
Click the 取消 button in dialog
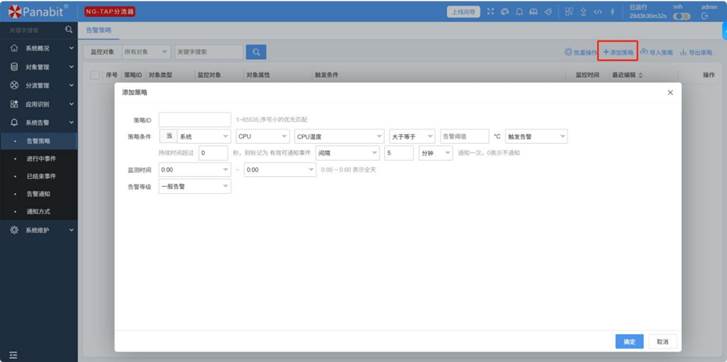coord(663,342)
